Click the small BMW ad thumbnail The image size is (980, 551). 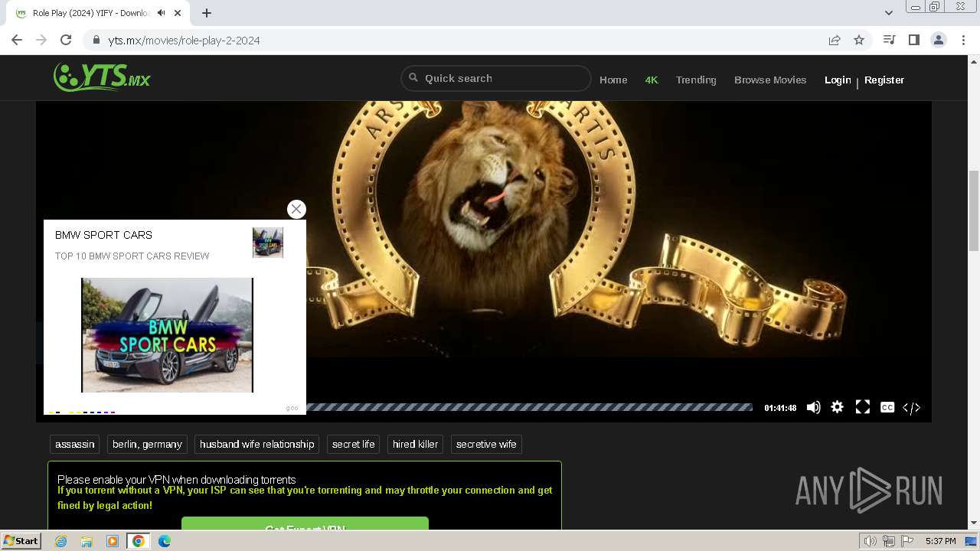[x=268, y=242]
